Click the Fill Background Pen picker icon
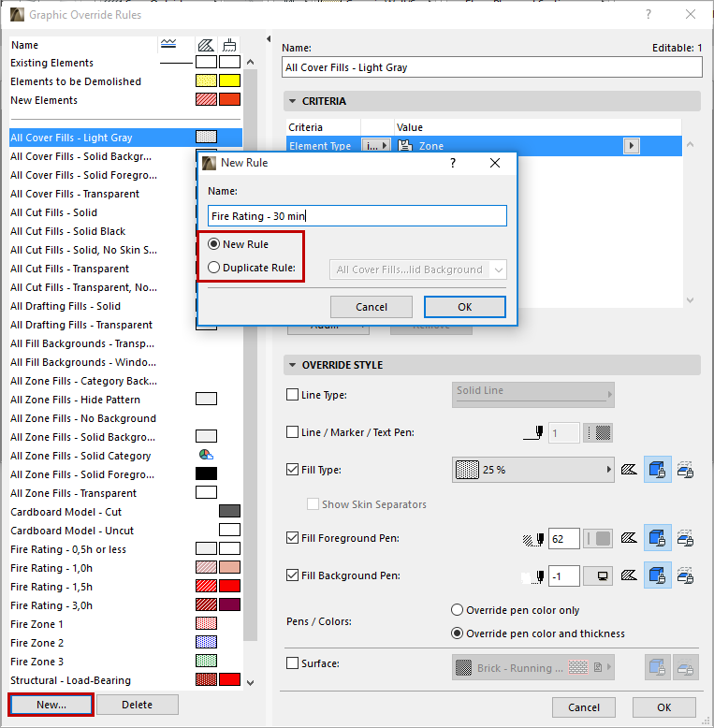 point(533,576)
